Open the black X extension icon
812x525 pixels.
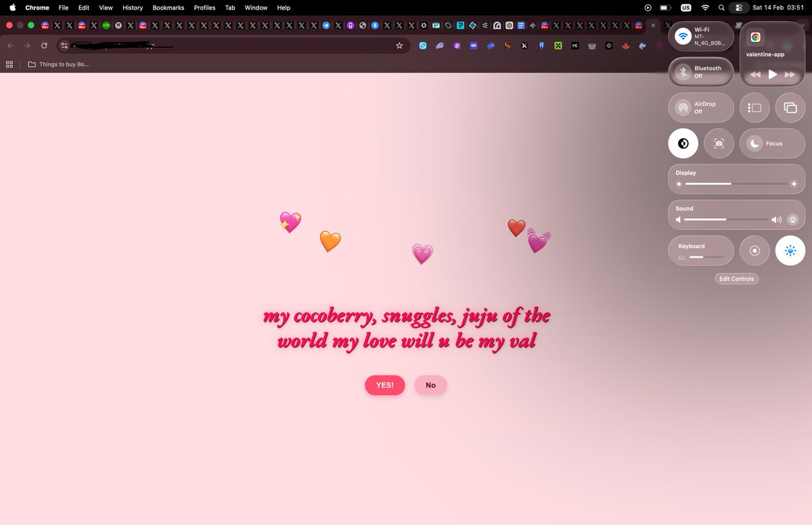point(524,45)
